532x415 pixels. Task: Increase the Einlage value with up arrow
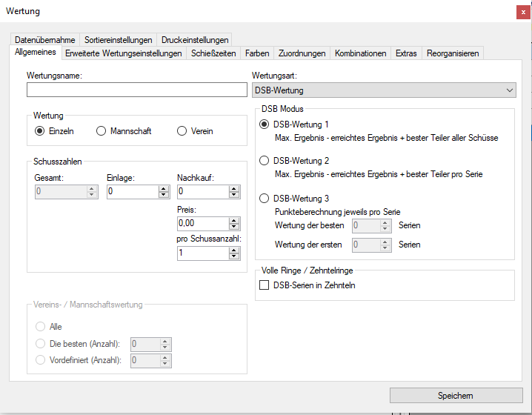point(164,188)
